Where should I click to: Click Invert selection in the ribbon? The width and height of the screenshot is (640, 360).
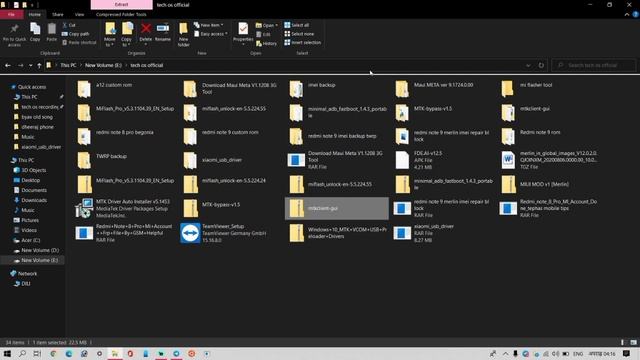pos(302,42)
